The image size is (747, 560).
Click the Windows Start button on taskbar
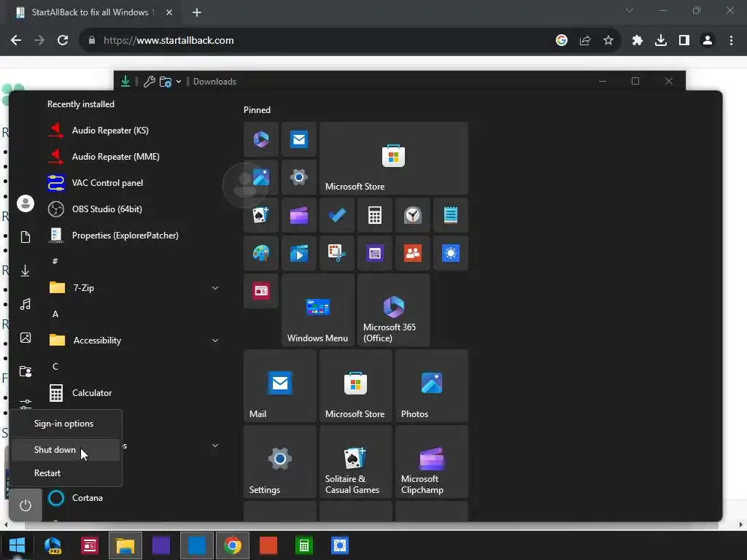tap(18, 545)
